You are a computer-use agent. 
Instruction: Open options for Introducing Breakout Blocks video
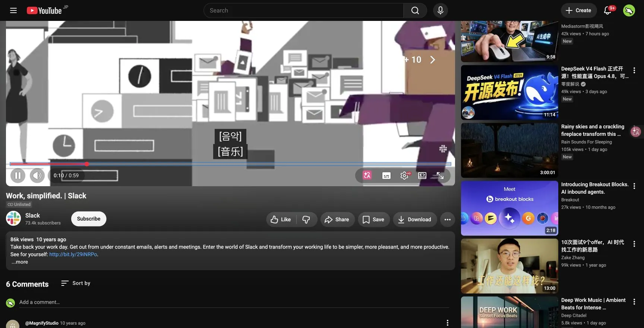click(x=634, y=186)
